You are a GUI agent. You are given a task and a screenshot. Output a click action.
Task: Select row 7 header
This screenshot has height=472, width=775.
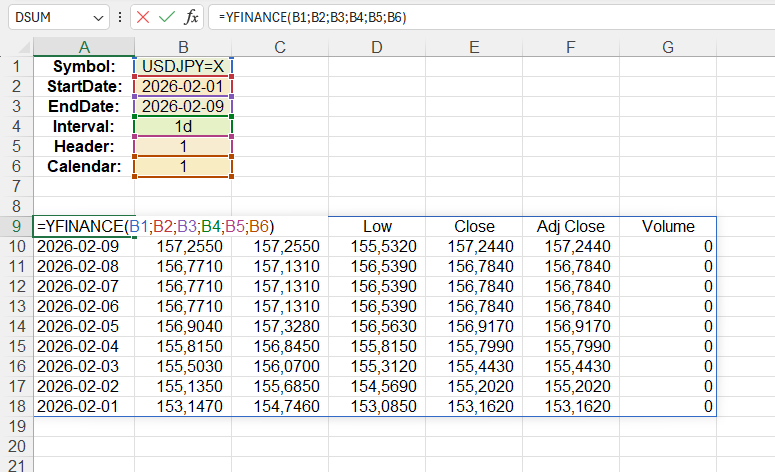click(x=16, y=186)
